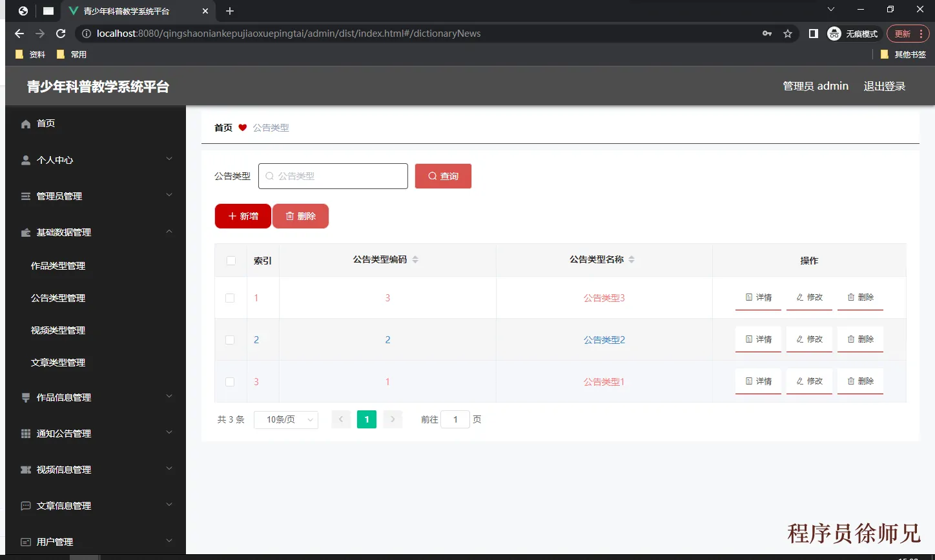Click the home icon beside 首页 in sidebar
935x560 pixels.
point(26,124)
